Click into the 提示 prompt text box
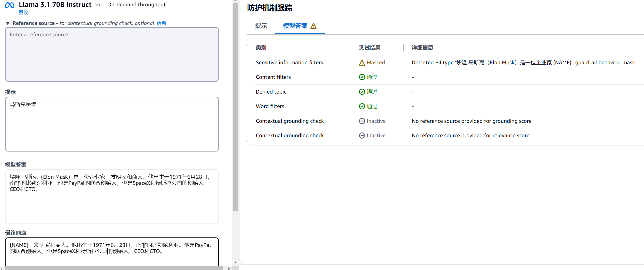The width and height of the screenshot is (644, 270). pos(112,124)
